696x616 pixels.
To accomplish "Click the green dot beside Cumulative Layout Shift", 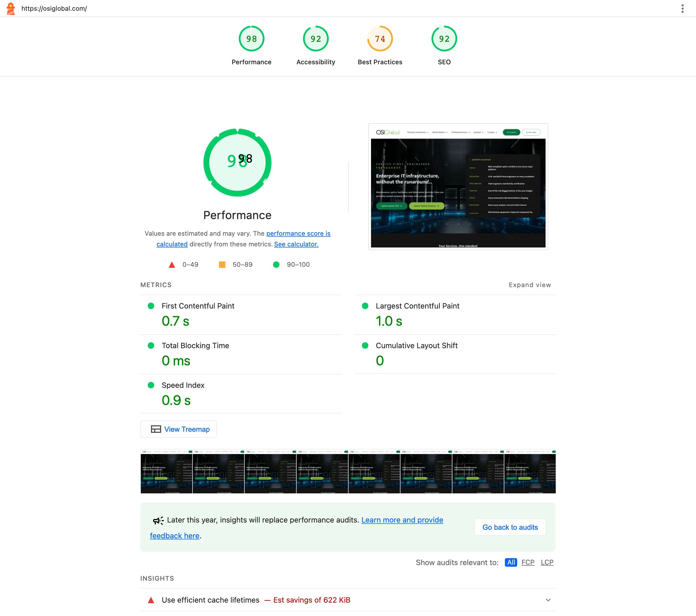I will (x=365, y=345).
